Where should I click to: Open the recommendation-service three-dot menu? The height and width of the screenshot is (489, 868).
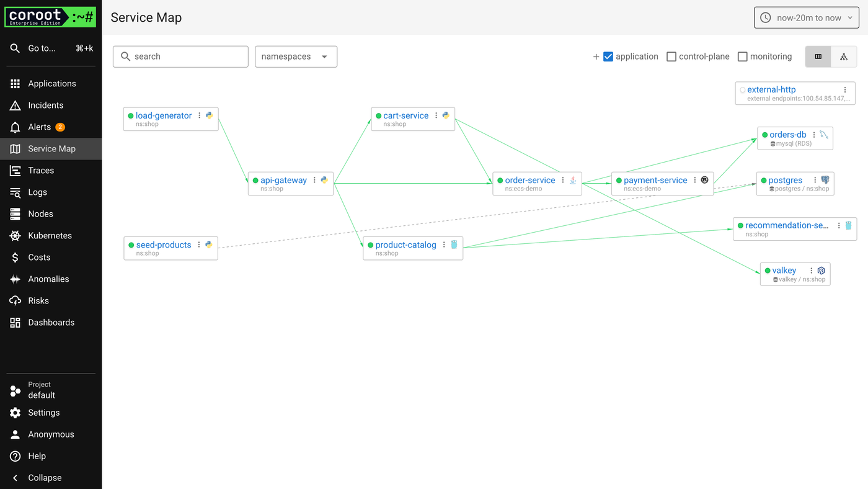839,226
